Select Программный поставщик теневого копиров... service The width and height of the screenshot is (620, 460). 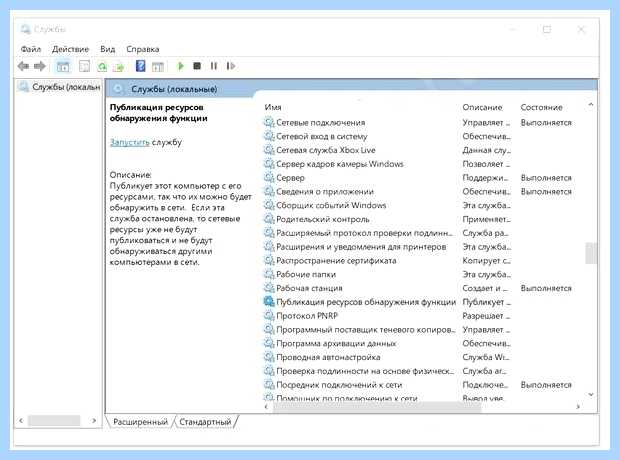(366, 329)
